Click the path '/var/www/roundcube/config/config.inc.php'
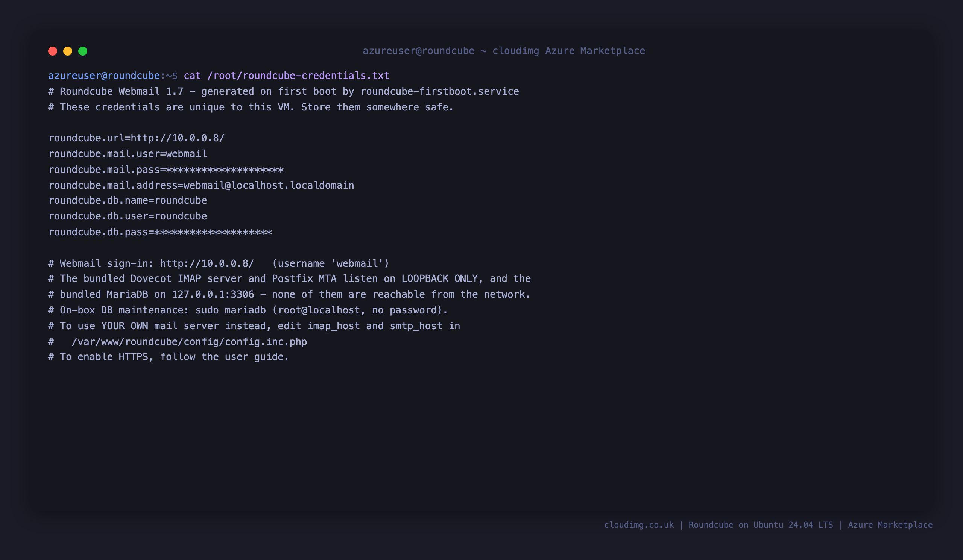963x560 pixels. point(189,342)
